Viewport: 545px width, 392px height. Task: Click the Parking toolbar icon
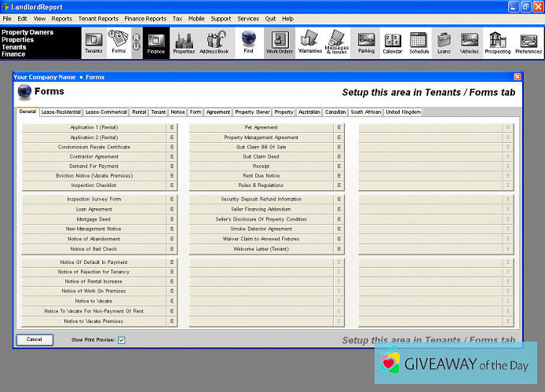coord(366,42)
